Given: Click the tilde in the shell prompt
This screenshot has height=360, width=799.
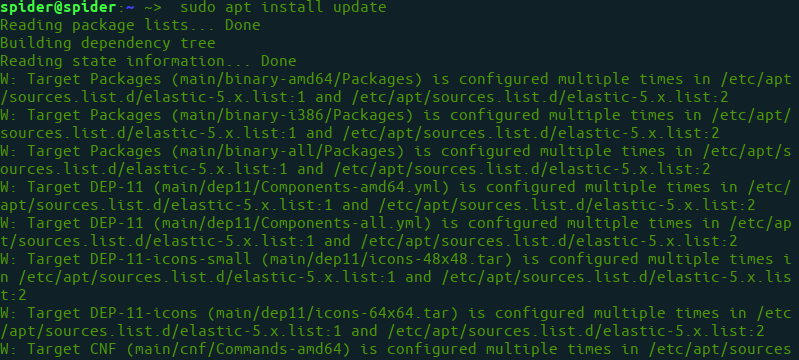Looking at the screenshot, I should coord(129,8).
